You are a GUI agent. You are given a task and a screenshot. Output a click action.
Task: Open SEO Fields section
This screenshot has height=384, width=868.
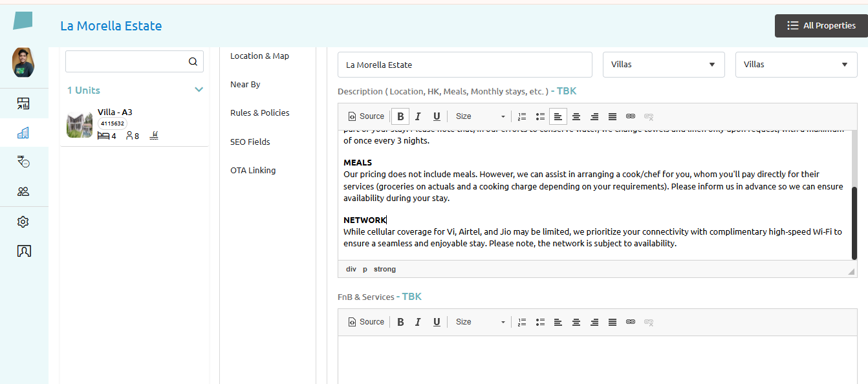(x=250, y=142)
